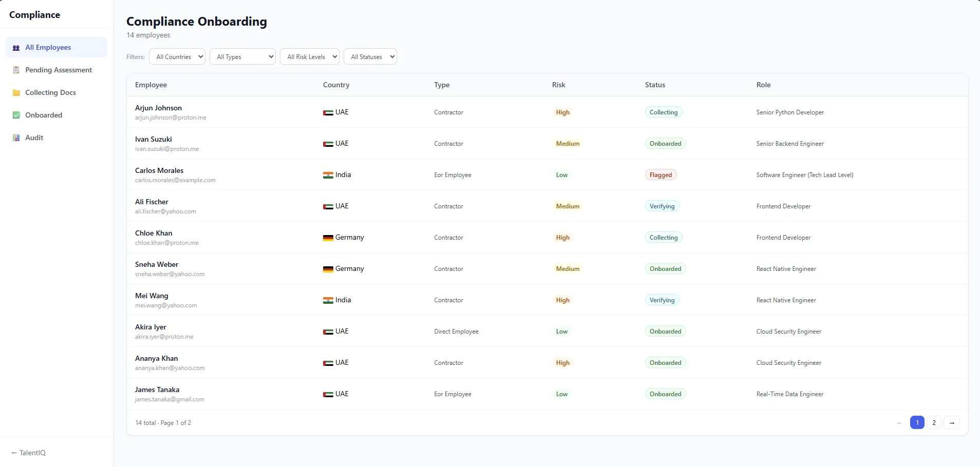Screen dimensions: 980x467
Task: Click the Pending Assessment clipboard icon
Action: pos(16,70)
